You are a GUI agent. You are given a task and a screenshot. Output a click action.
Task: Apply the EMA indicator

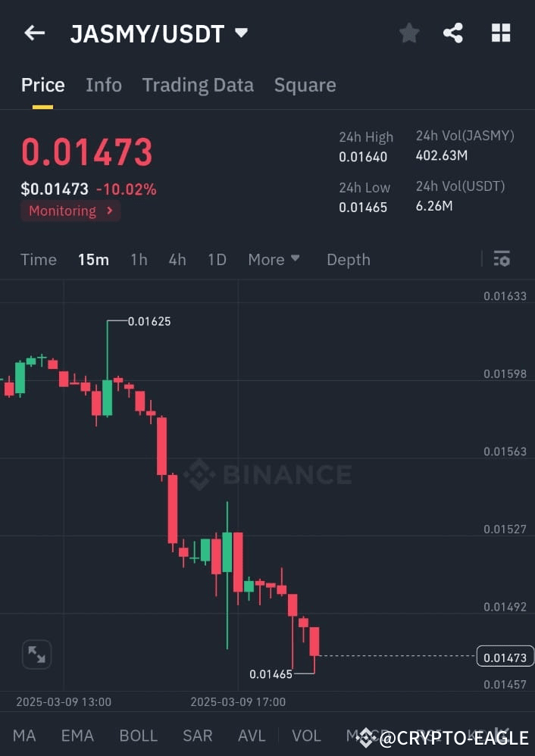pos(77,736)
